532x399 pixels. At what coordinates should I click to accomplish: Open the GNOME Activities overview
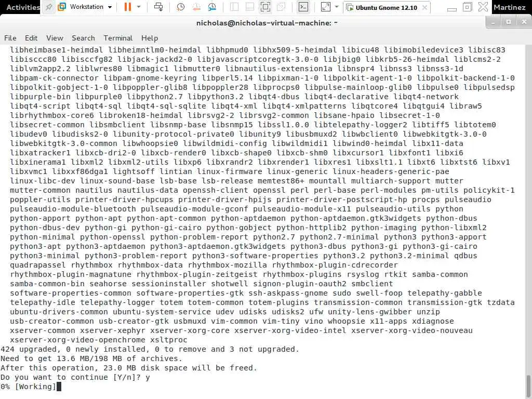click(23, 7)
